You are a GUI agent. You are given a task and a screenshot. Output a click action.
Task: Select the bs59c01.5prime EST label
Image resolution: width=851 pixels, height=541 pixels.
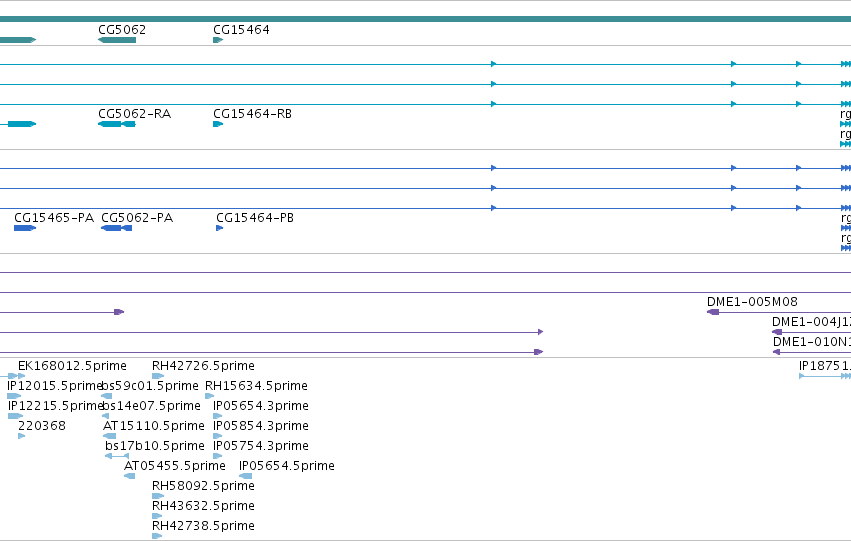click(x=150, y=386)
